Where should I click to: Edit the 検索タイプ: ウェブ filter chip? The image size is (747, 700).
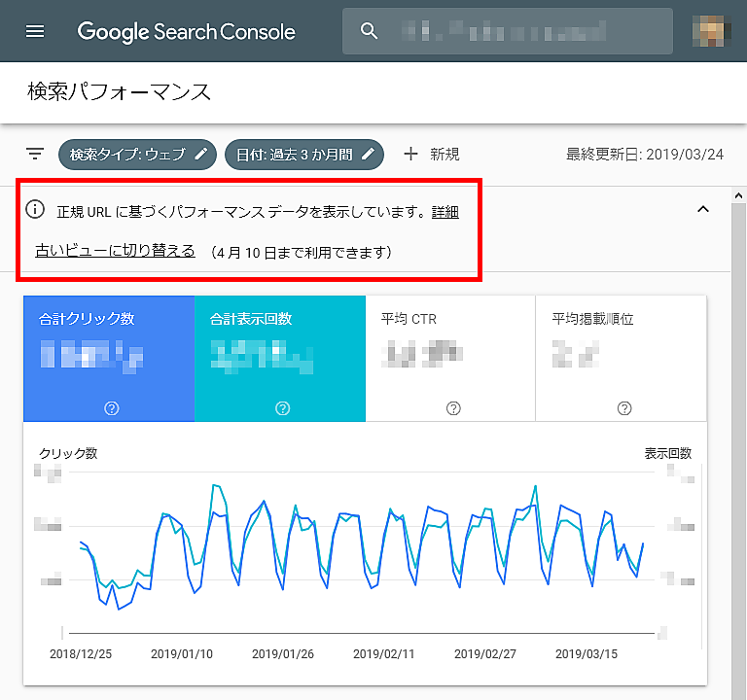tap(136, 154)
